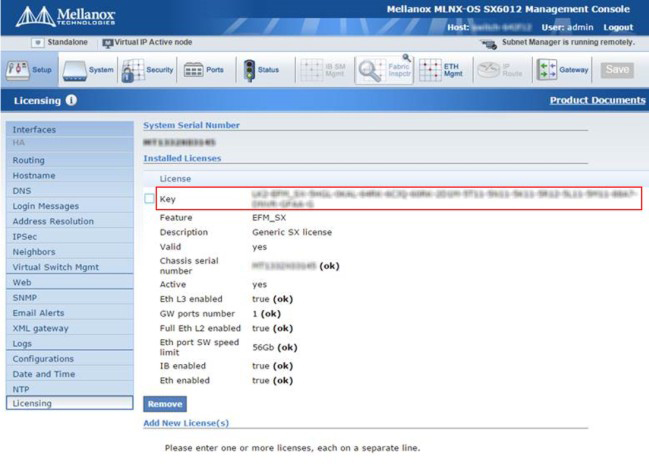Open the System toolbar icon
649x467 pixels.
pyautogui.click(x=75, y=71)
